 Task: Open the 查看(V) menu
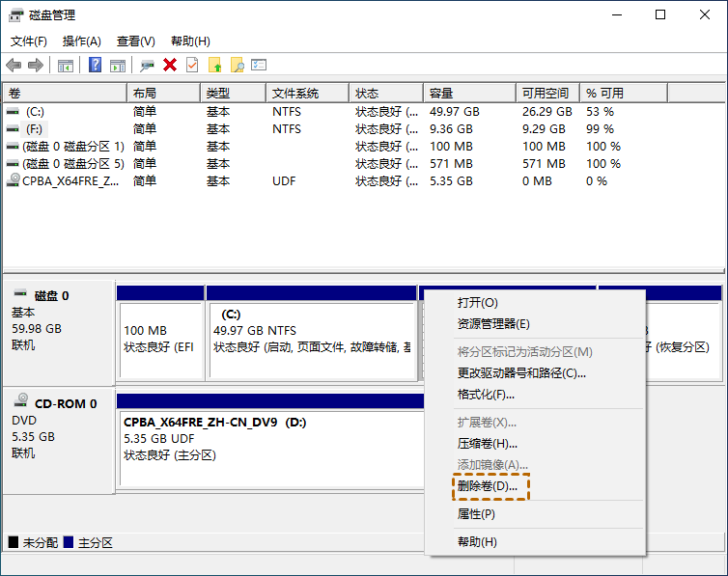pyautogui.click(x=135, y=41)
